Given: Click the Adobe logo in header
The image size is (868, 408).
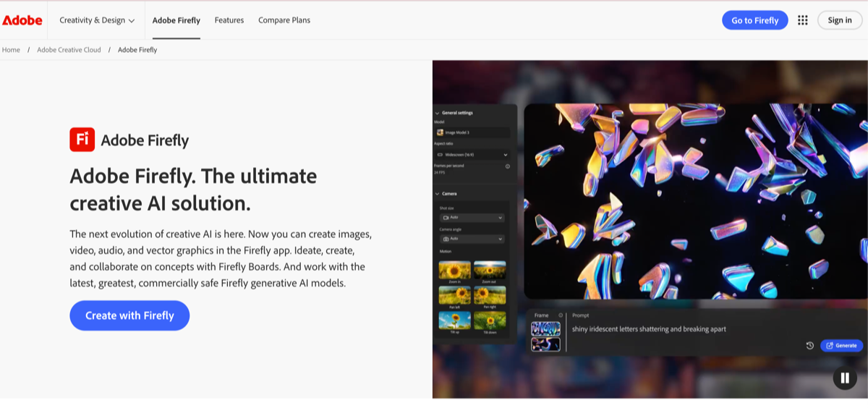Looking at the screenshot, I should click(x=22, y=20).
